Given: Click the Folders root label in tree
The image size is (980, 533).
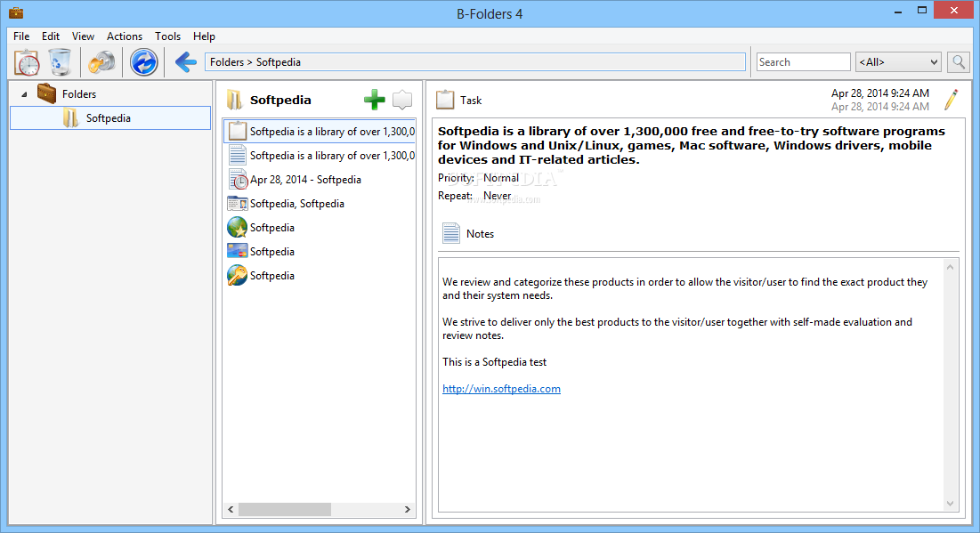Looking at the screenshot, I should pyautogui.click(x=79, y=94).
